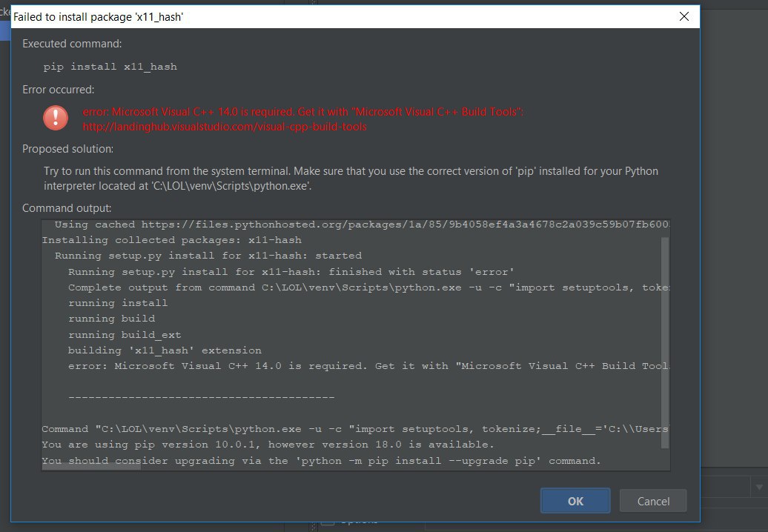This screenshot has width=768, height=532.
Task: Click the red 'Microsoft Visual C++ 14.0 is required' error text
Action: 302,112
